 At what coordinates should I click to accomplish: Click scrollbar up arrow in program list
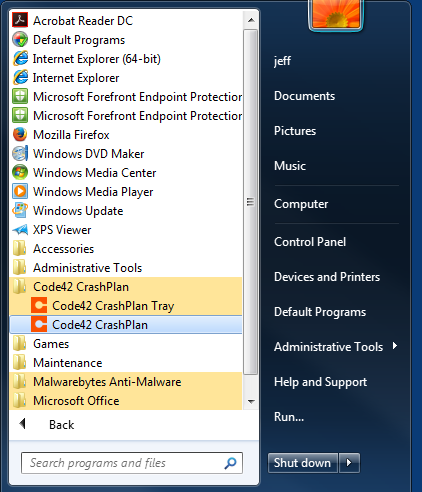251,20
